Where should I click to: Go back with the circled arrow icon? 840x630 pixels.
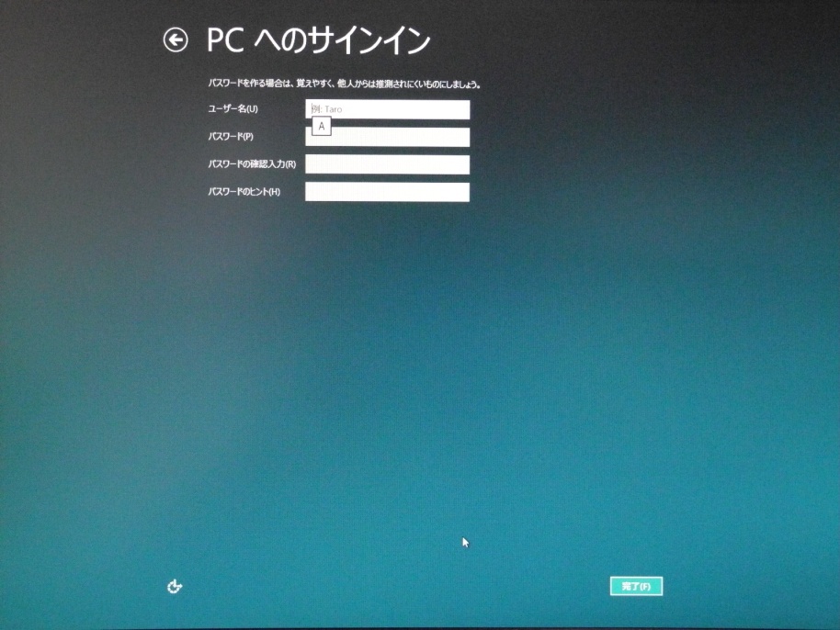coord(176,40)
